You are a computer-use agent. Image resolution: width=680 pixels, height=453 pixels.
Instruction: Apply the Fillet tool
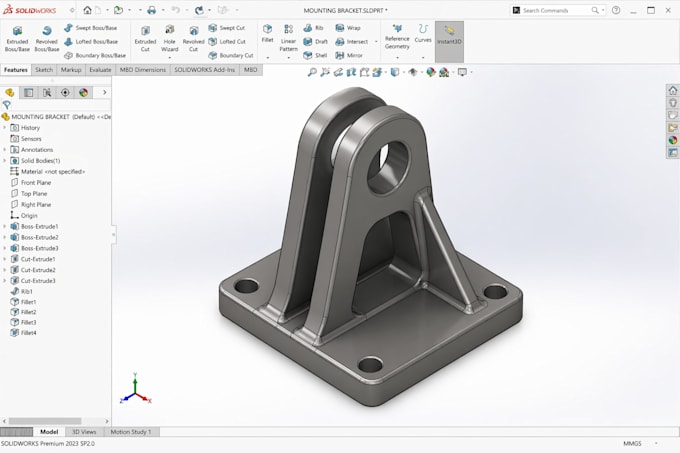[268, 33]
